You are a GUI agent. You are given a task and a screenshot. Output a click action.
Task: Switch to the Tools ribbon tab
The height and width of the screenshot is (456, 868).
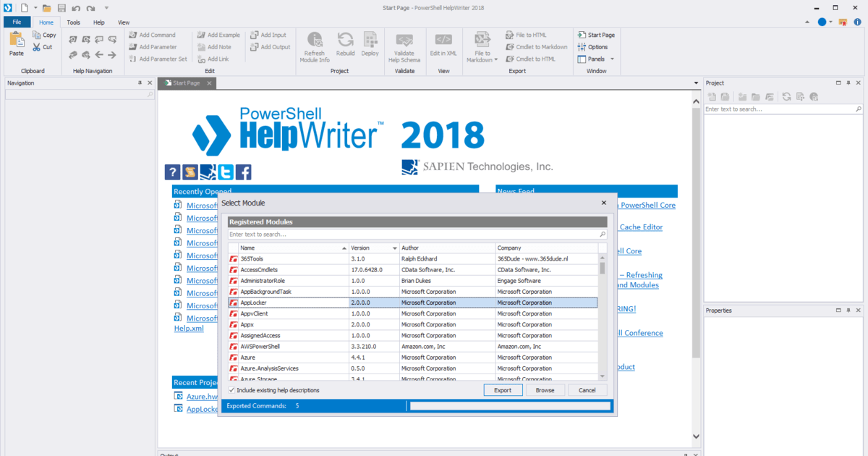coord(72,22)
